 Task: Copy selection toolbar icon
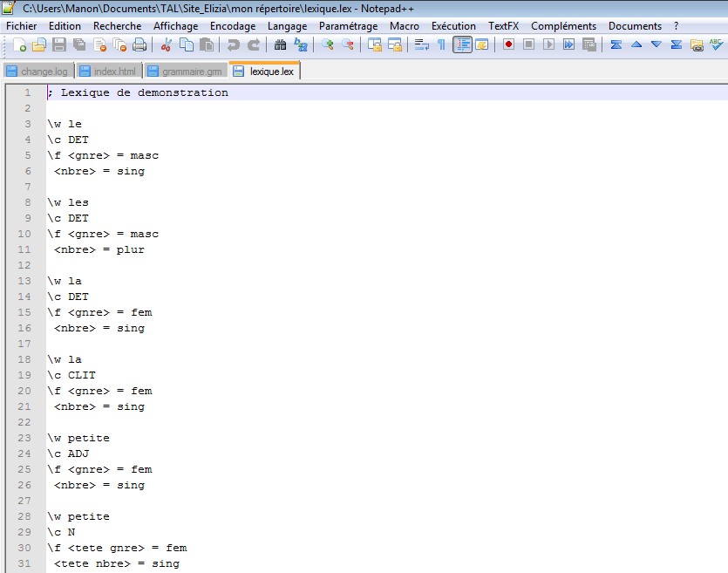[187, 44]
